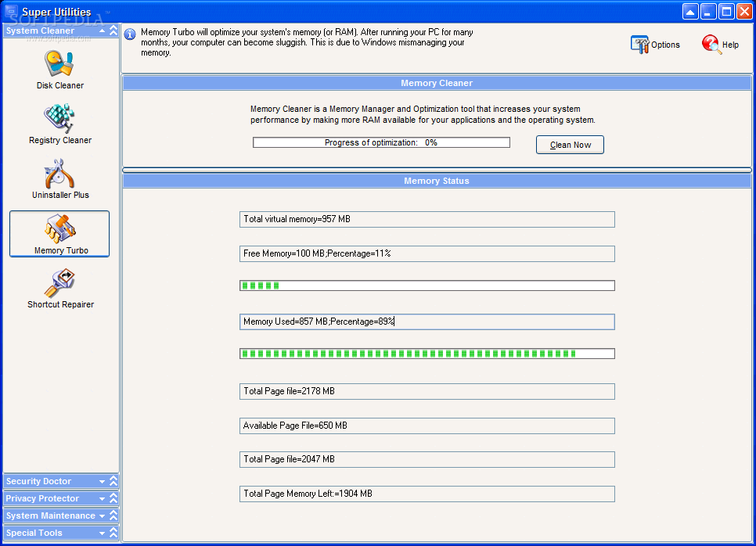756x546 pixels.
Task: Open Privacy Protector dropdown arrow
Action: coord(103,499)
